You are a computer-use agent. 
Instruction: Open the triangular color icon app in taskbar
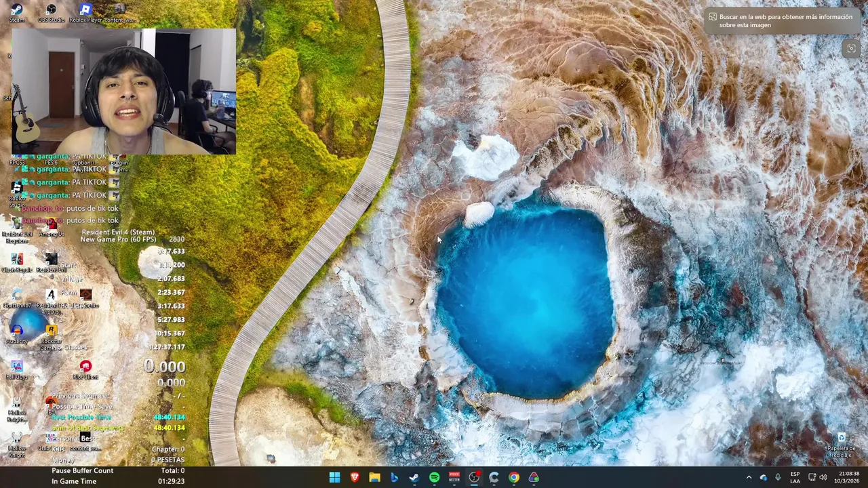pos(534,477)
